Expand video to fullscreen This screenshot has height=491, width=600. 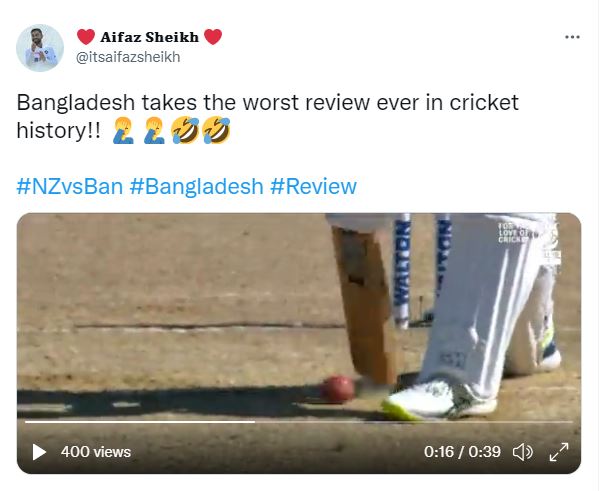coord(559,452)
